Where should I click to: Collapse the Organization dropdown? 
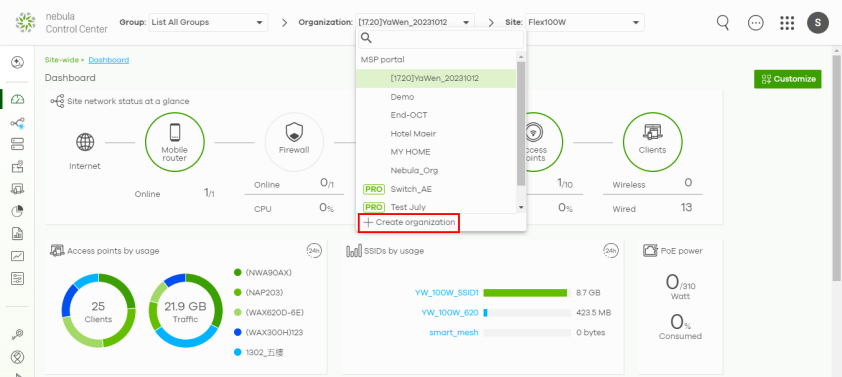click(x=415, y=23)
